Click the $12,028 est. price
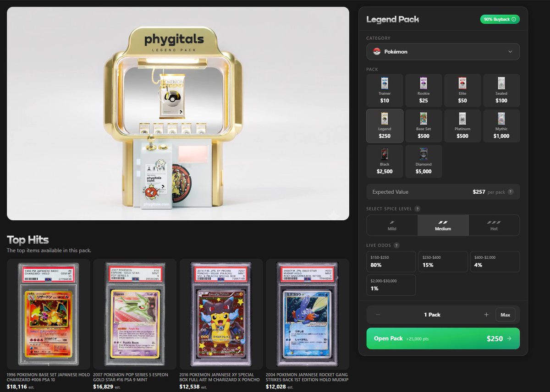 [x=280, y=387]
